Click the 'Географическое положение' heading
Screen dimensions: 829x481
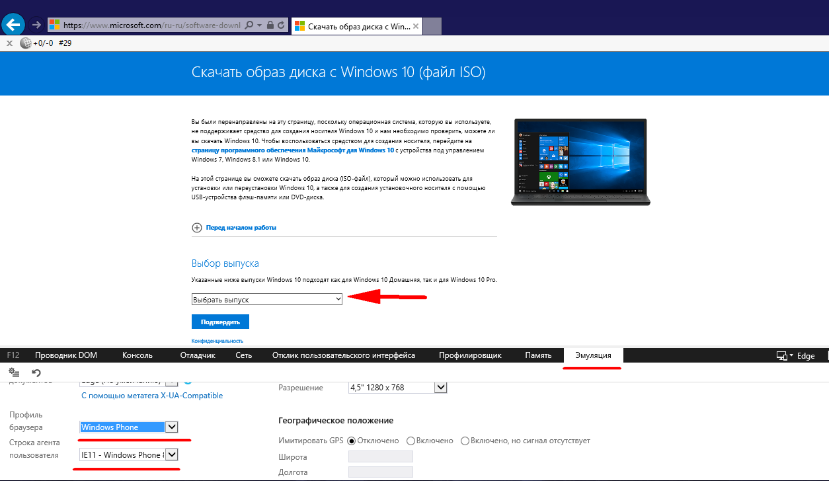click(336, 421)
